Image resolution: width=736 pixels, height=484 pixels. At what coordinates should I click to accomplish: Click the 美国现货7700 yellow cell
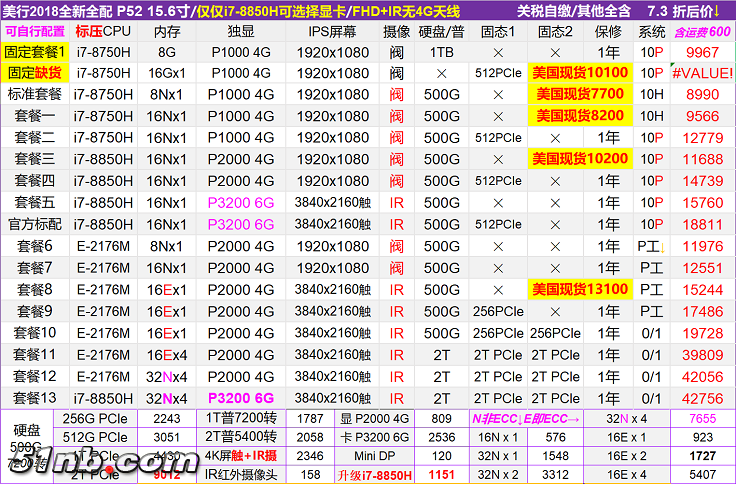579,94
